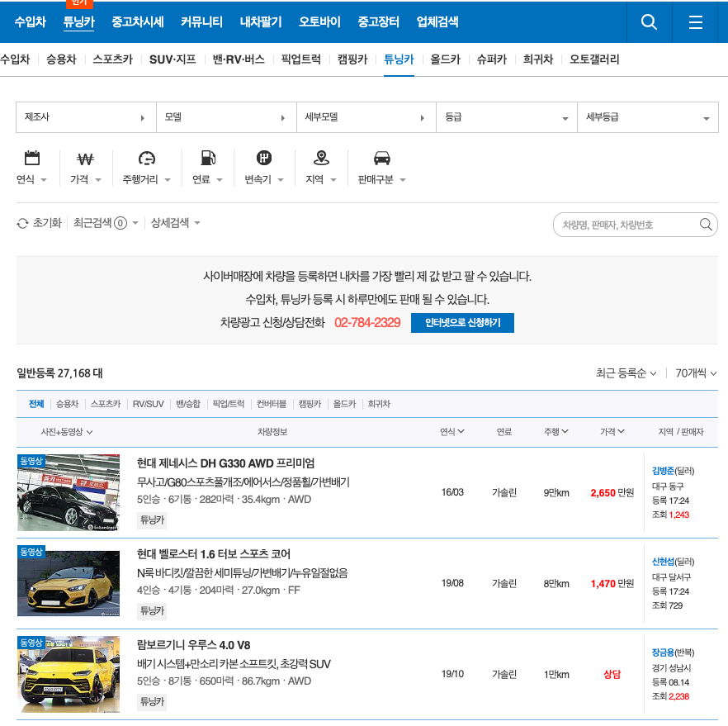Click the fuel pump icon for 연료
728x726 pixels.
(x=208, y=158)
